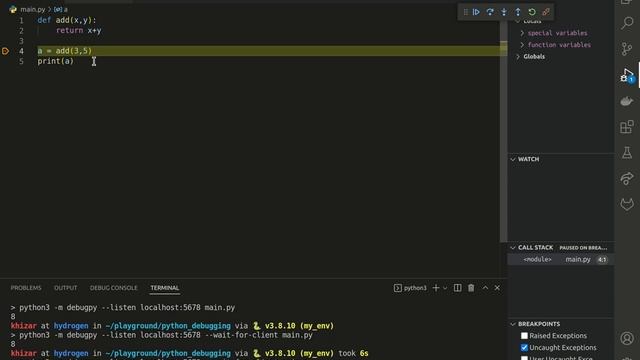
Task: Open the new terminal launch profile dropdown
Action: click(445, 288)
